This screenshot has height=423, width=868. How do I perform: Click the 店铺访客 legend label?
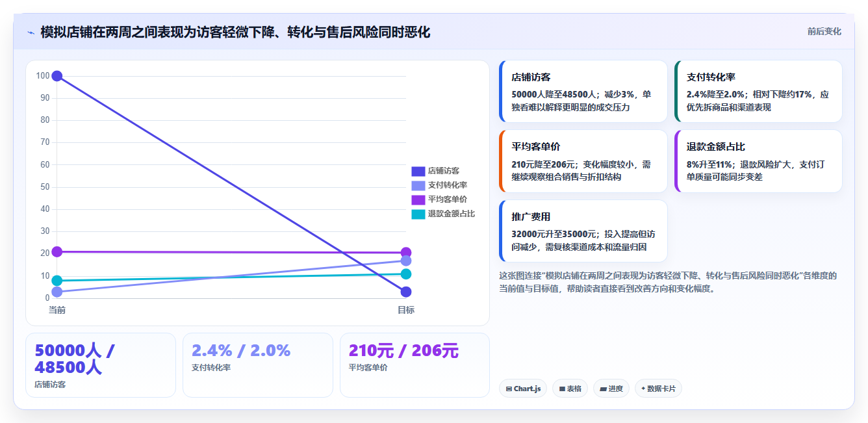tap(444, 171)
